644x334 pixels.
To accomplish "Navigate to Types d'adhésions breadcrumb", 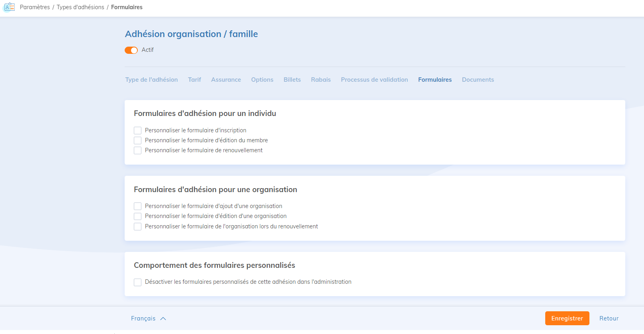I will (x=80, y=7).
